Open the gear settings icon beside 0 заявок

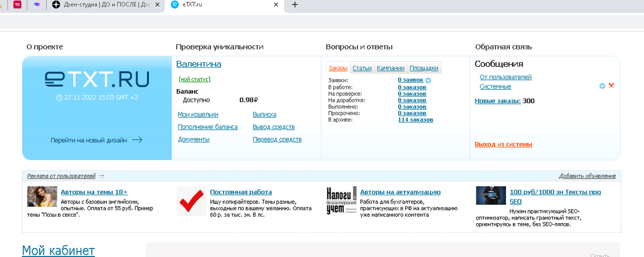[x=428, y=80]
